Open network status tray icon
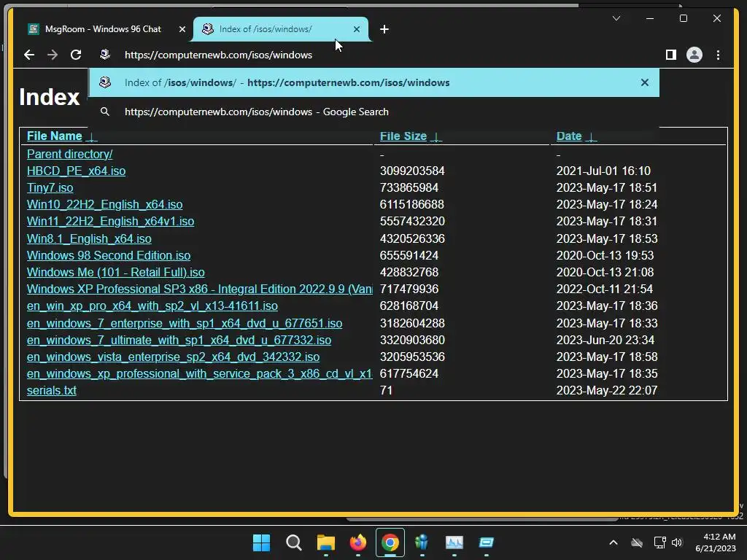747x560 pixels. point(659,542)
